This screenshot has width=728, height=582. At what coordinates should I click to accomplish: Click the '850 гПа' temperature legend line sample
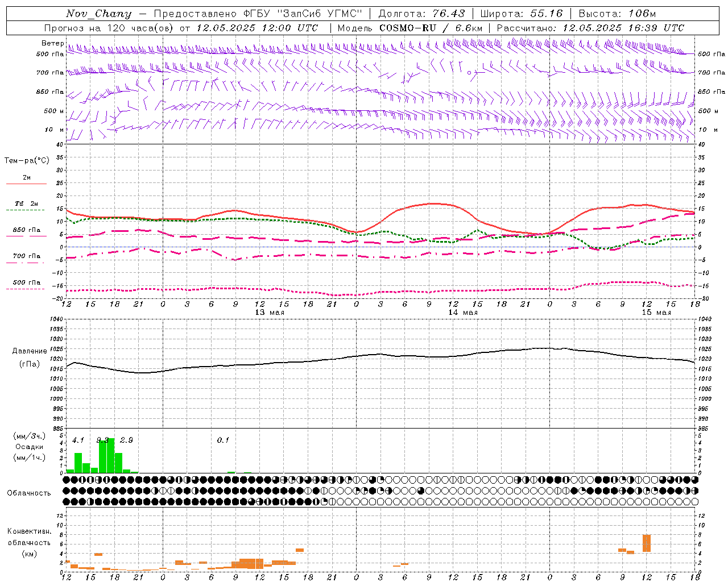(25, 236)
